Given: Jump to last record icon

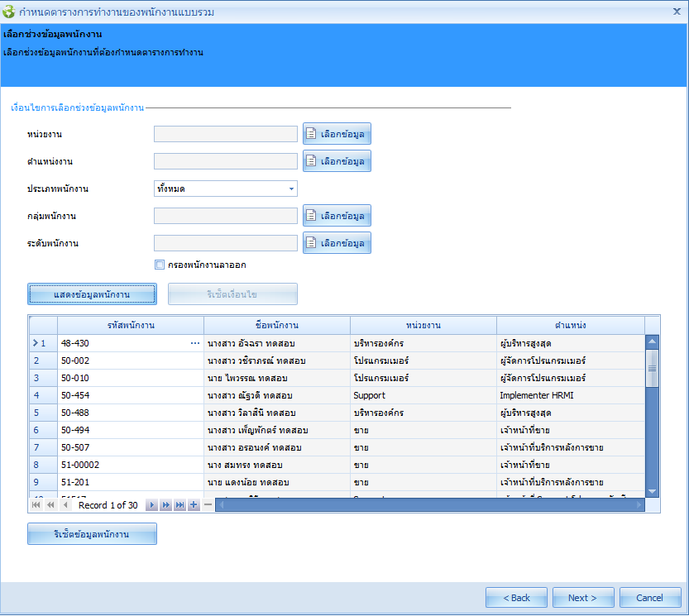Looking at the screenshot, I should click(x=179, y=505).
